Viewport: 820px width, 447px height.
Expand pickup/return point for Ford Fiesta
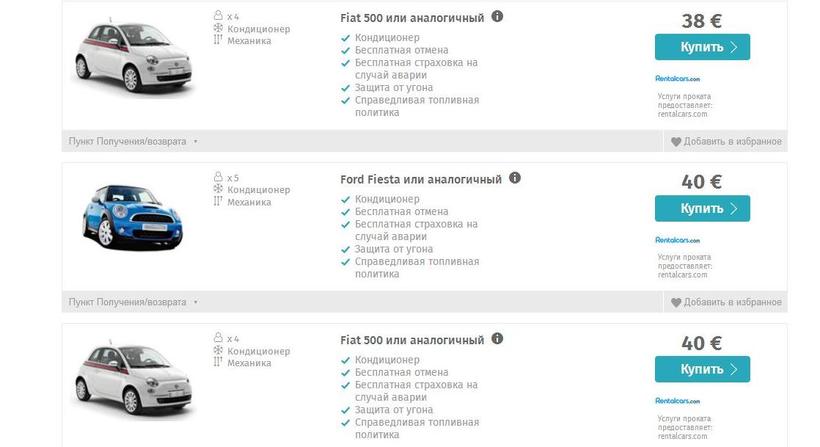(132, 302)
